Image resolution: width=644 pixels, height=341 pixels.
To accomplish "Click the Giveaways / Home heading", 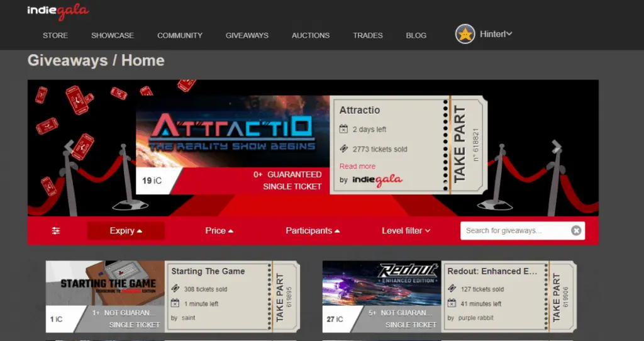I will 96,61.
